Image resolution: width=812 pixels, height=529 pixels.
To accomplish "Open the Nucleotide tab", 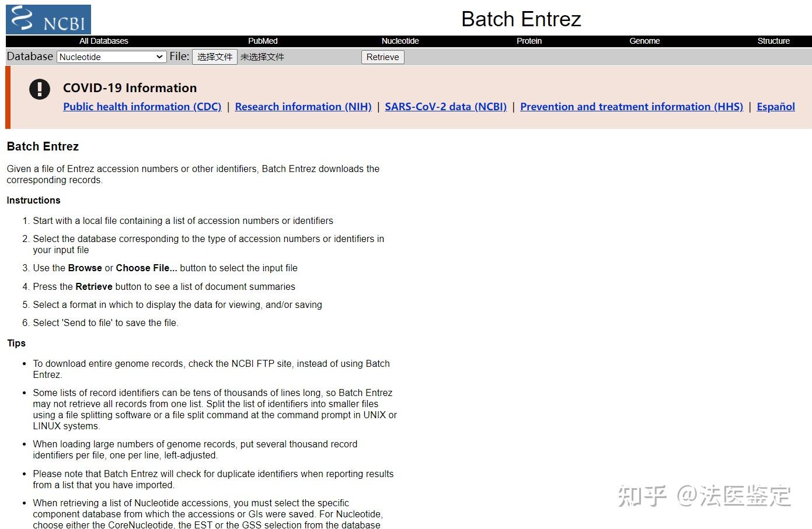I will tap(400, 41).
